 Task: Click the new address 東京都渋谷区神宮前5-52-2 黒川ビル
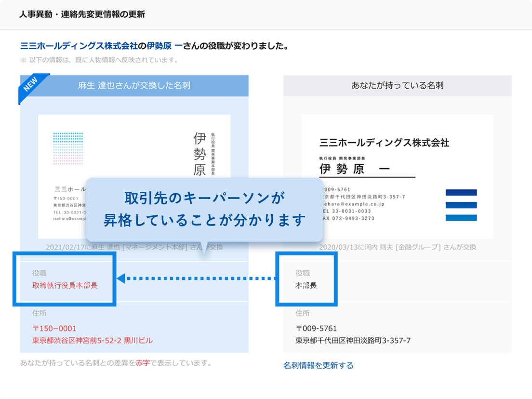coord(93,340)
